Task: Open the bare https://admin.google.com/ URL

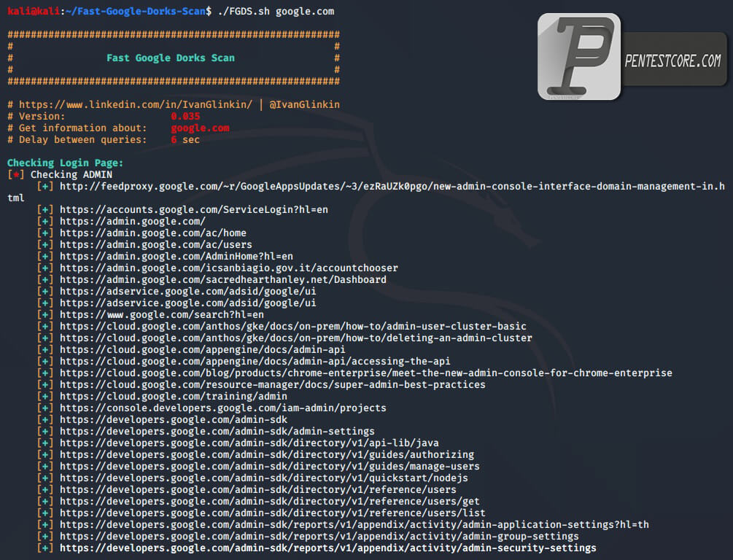Action: tap(133, 222)
